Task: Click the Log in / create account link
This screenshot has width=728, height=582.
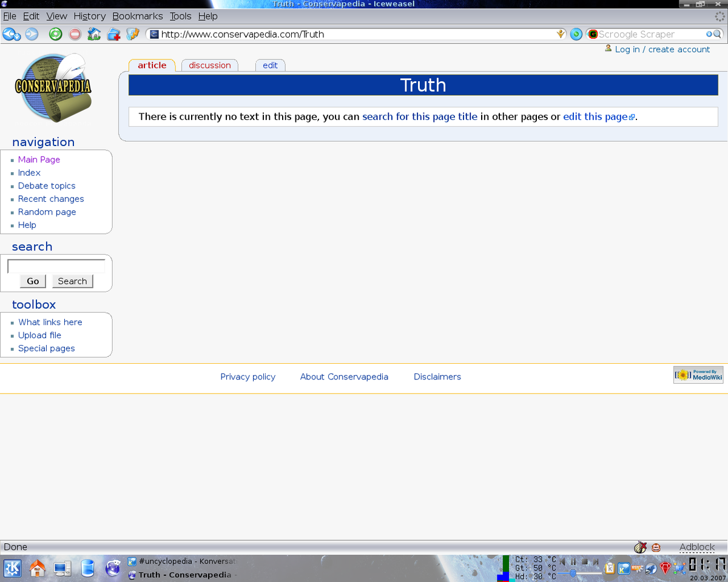Action: (x=662, y=50)
